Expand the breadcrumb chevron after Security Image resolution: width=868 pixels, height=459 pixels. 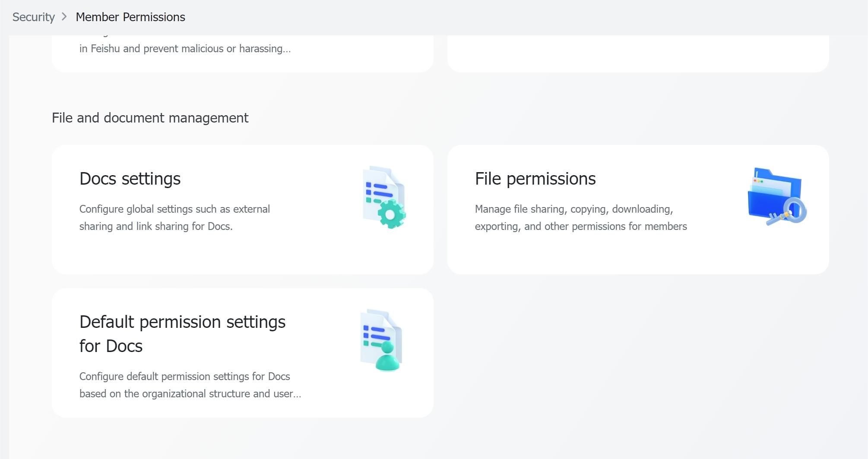click(64, 17)
